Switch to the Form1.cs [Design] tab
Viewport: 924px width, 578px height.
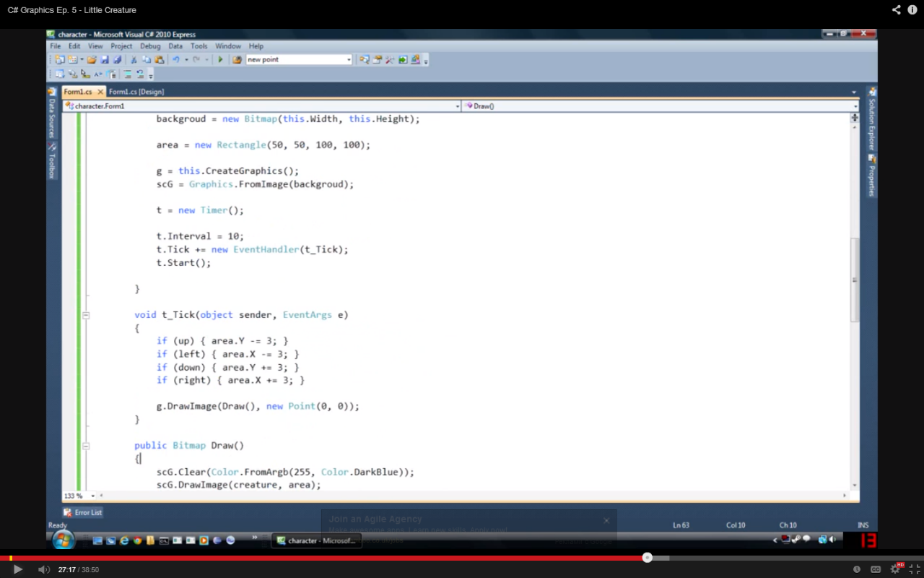[136, 92]
